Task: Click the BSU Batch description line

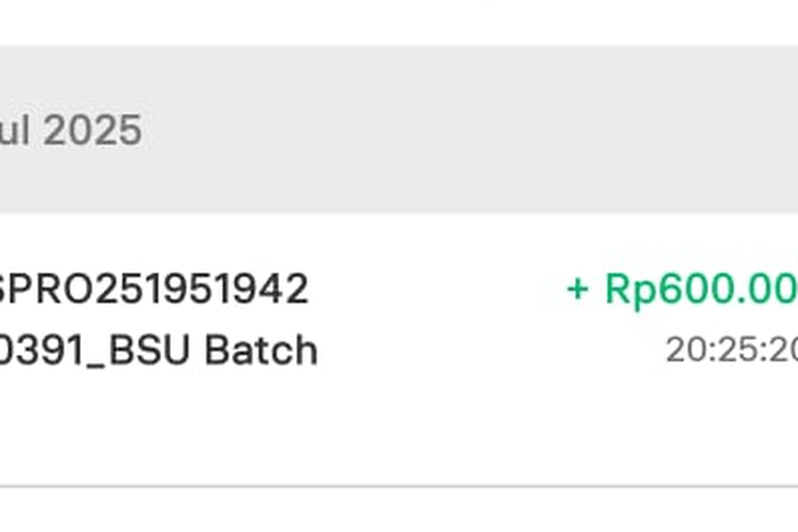Action: [158, 350]
